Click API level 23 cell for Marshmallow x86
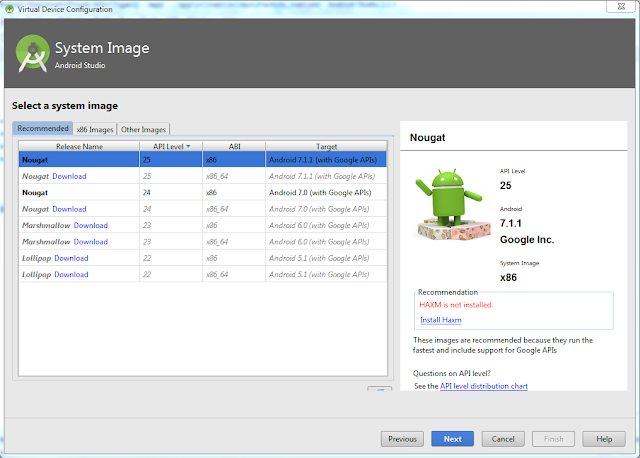640x458 pixels. [x=171, y=225]
